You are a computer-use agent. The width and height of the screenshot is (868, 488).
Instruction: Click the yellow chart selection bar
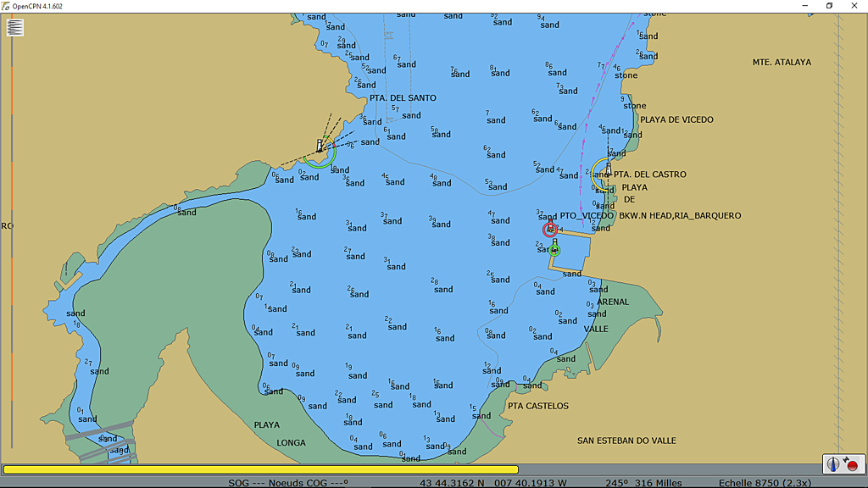(260, 469)
